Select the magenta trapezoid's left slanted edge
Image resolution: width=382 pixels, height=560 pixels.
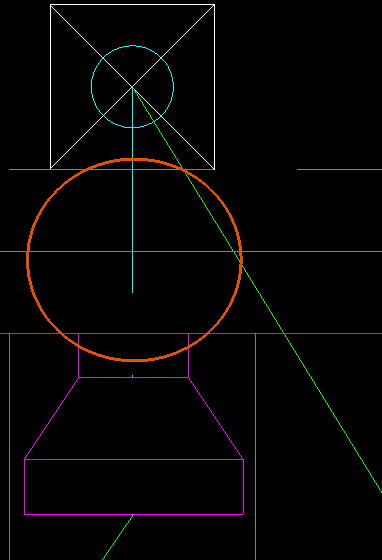[x=51, y=418]
